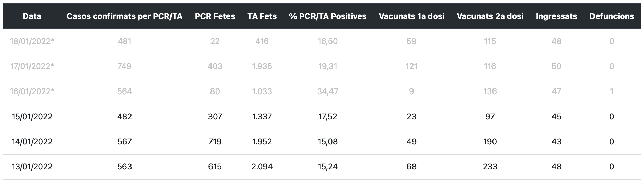Click the 14/01/2022 date cell

(x=32, y=142)
